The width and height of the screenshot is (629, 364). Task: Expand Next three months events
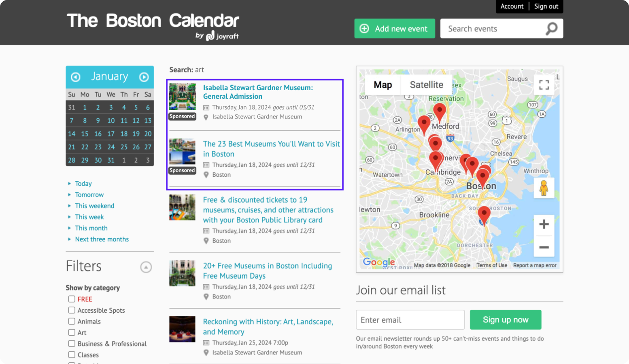[102, 239]
